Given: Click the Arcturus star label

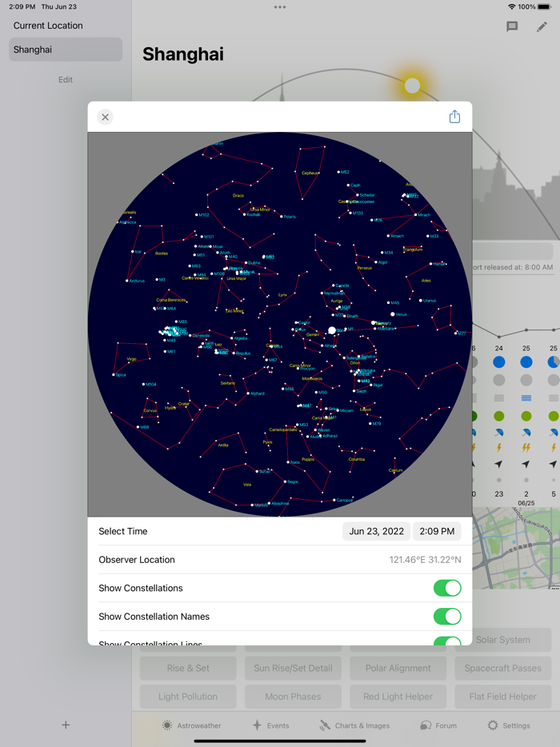Looking at the screenshot, I should click(x=137, y=281).
